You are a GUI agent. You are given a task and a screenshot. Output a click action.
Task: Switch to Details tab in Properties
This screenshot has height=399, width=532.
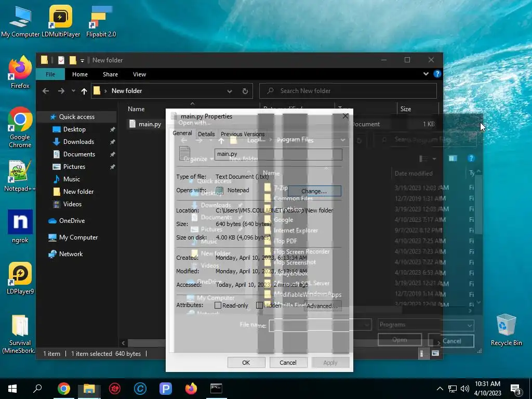click(x=206, y=134)
